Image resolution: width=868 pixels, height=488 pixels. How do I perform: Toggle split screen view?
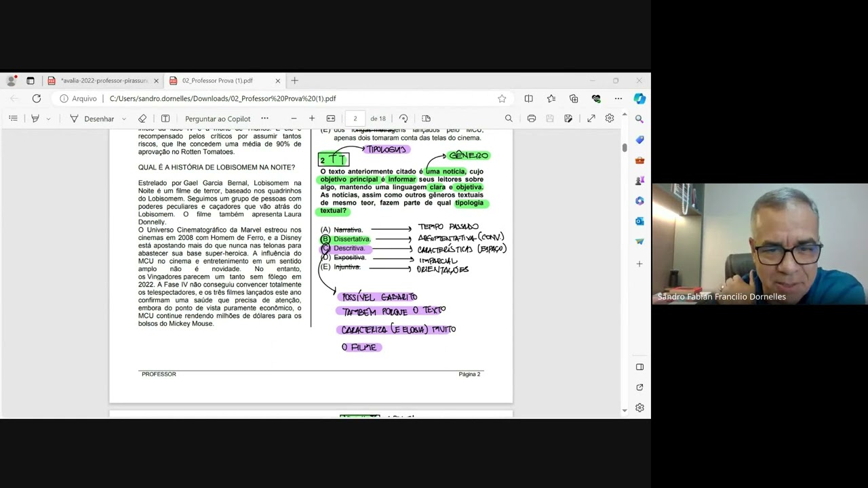528,98
